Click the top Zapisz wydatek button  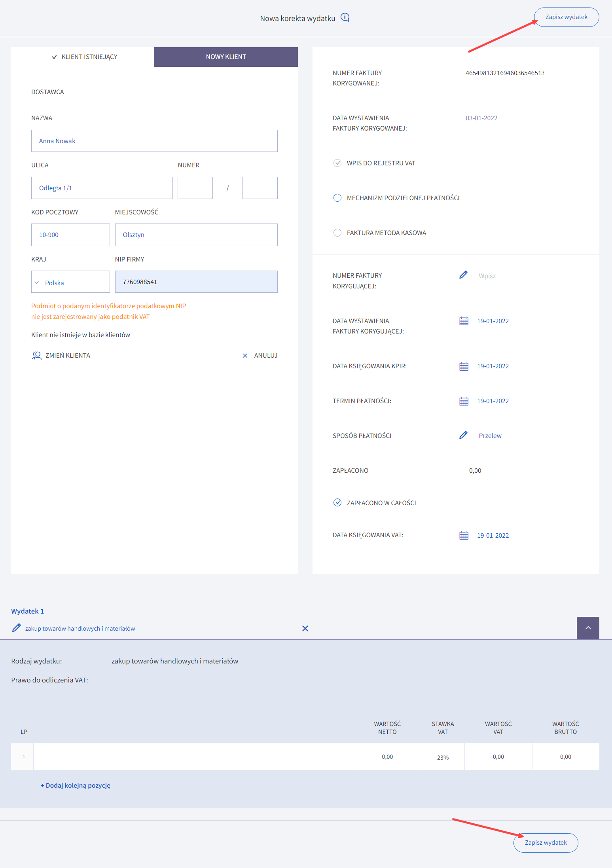pos(566,17)
